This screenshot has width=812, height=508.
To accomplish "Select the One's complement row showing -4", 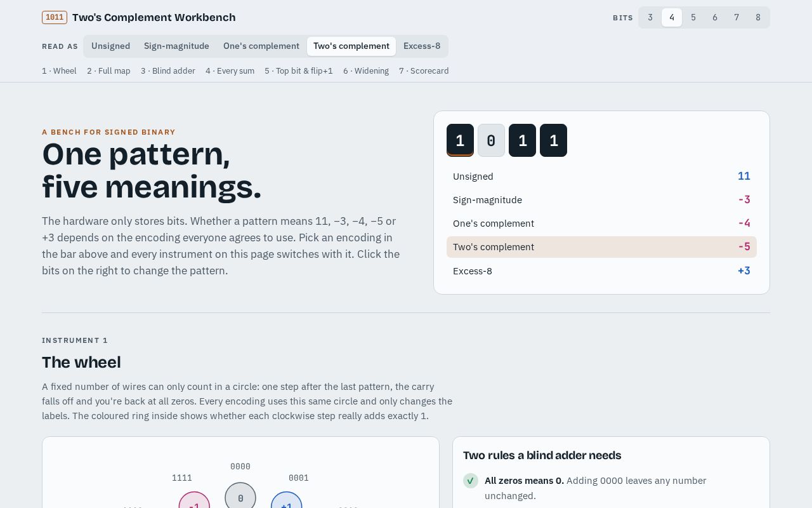I will 601,224.
